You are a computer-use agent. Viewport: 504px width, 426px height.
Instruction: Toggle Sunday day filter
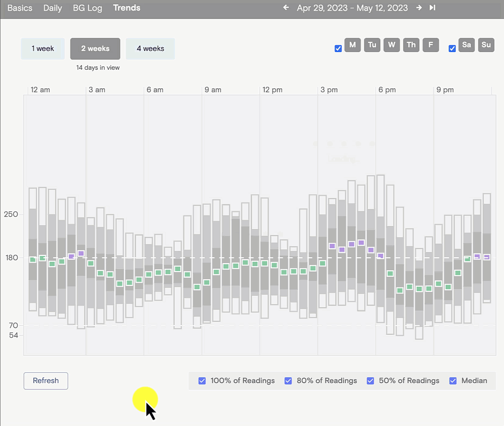click(486, 45)
